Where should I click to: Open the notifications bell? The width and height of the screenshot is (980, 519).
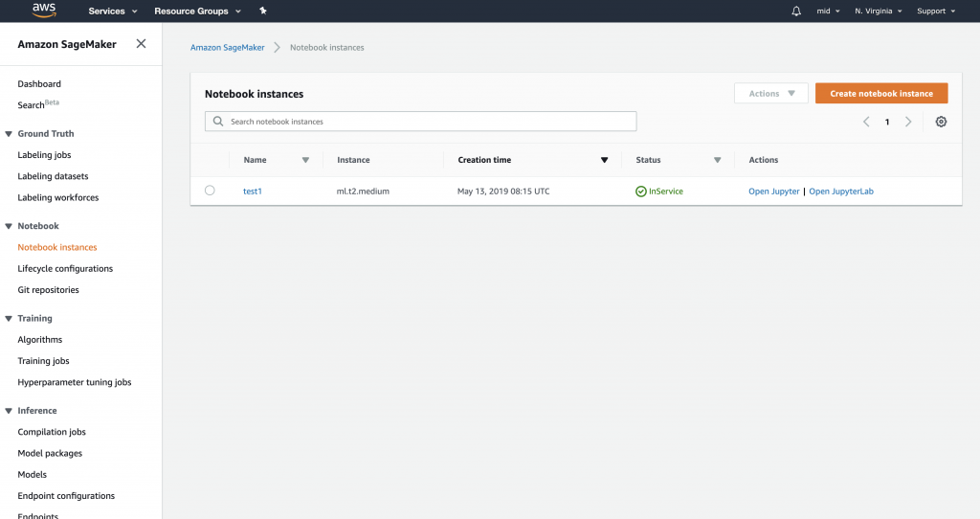pyautogui.click(x=796, y=11)
